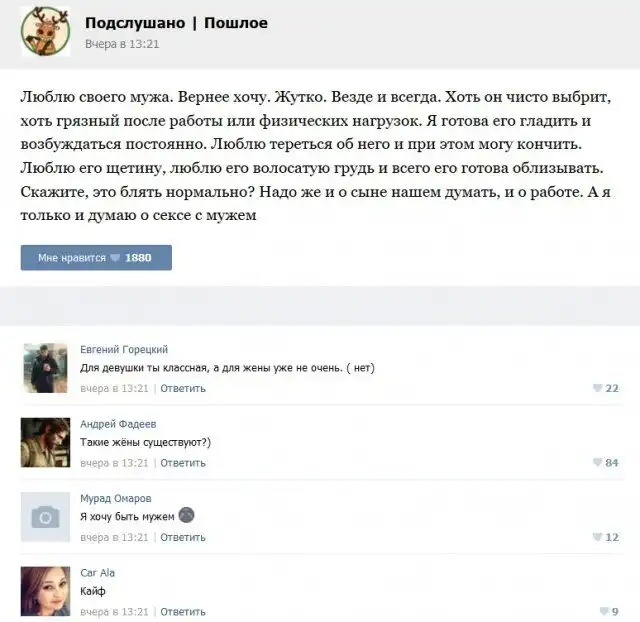The image size is (640, 622).
Task: Open the post timestamp «Вчера в 13:21»
Action: [x=122, y=44]
